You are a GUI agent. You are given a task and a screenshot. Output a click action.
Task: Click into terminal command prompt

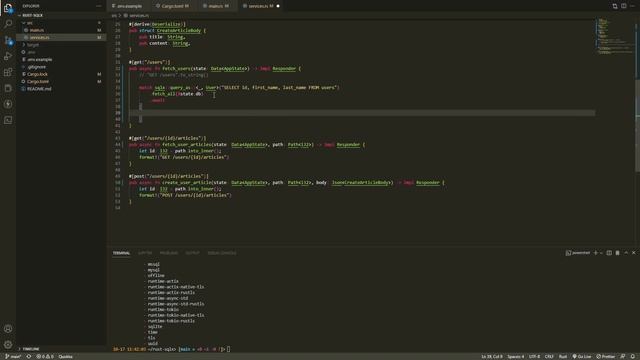tap(229, 349)
